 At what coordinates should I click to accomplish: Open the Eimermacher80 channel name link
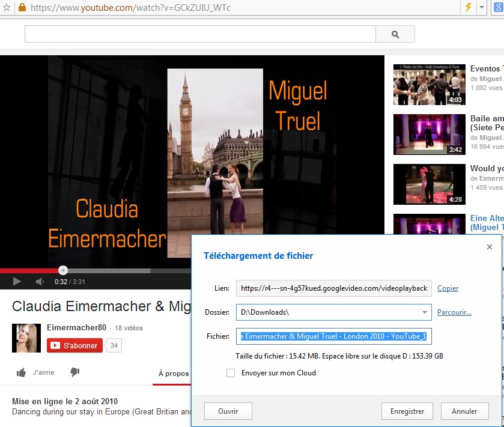tap(76, 327)
